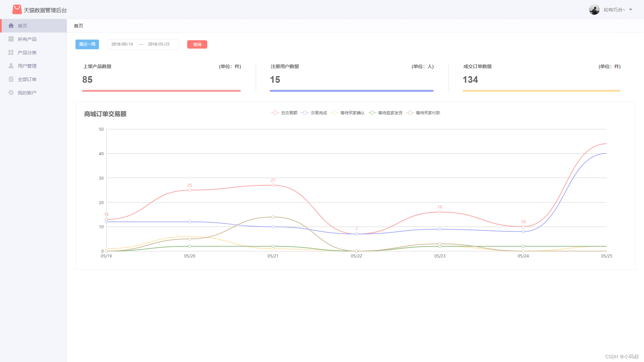Screen dimensions: 644x362
Task: Click the home icon in sidebar
Action: 11,26
